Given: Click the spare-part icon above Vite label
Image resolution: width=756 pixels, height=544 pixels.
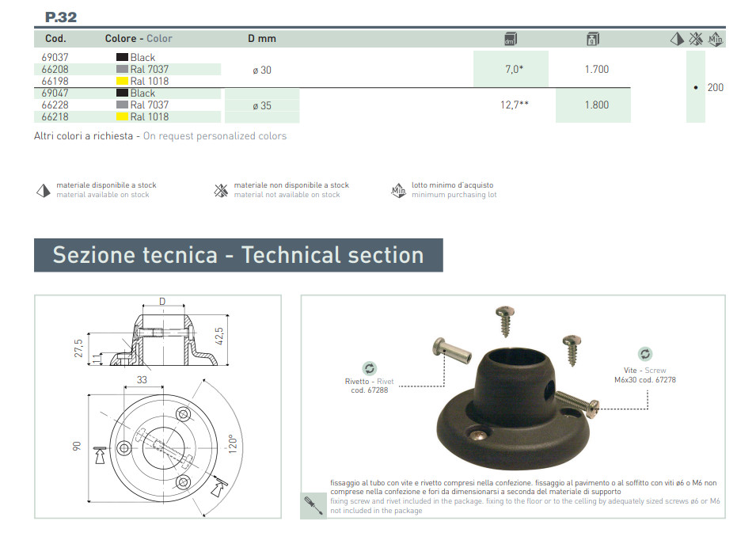Looking at the screenshot, I should tap(645, 354).
